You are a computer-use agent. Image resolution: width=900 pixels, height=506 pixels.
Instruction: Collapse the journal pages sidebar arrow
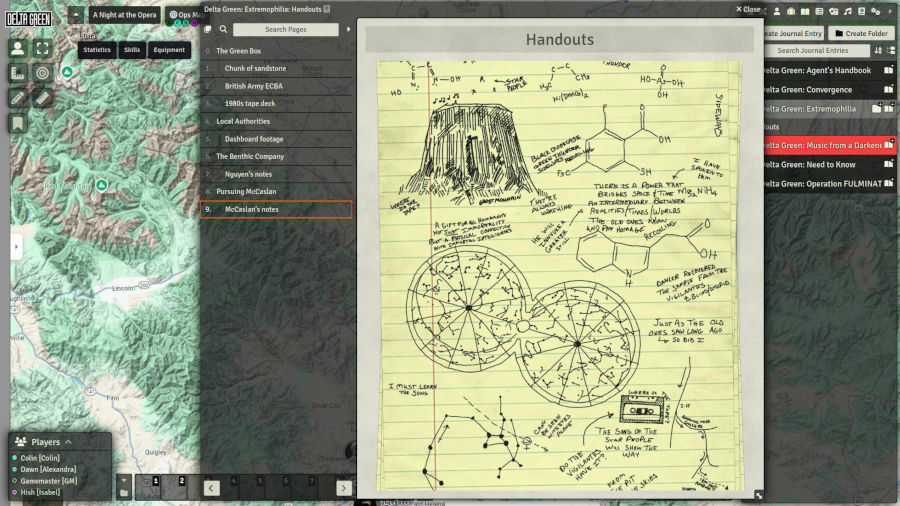click(x=348, y=29)
